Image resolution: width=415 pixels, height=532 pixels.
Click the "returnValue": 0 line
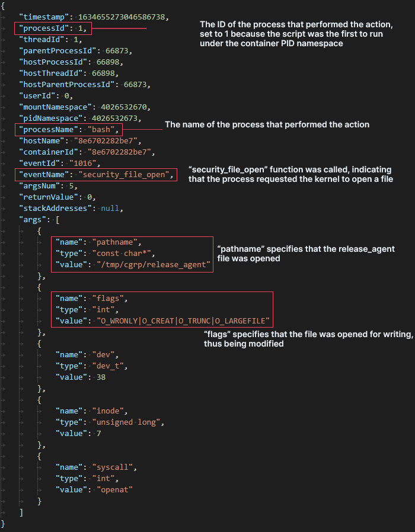tap(58, 197)
